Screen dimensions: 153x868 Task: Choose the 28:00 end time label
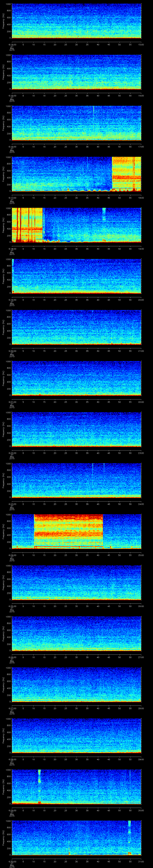pos(141,708)
